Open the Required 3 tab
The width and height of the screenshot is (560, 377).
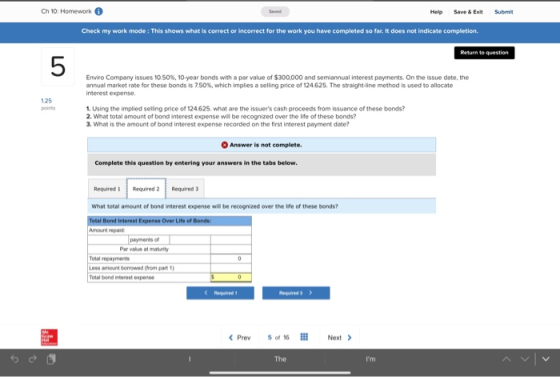pos(185,188)
